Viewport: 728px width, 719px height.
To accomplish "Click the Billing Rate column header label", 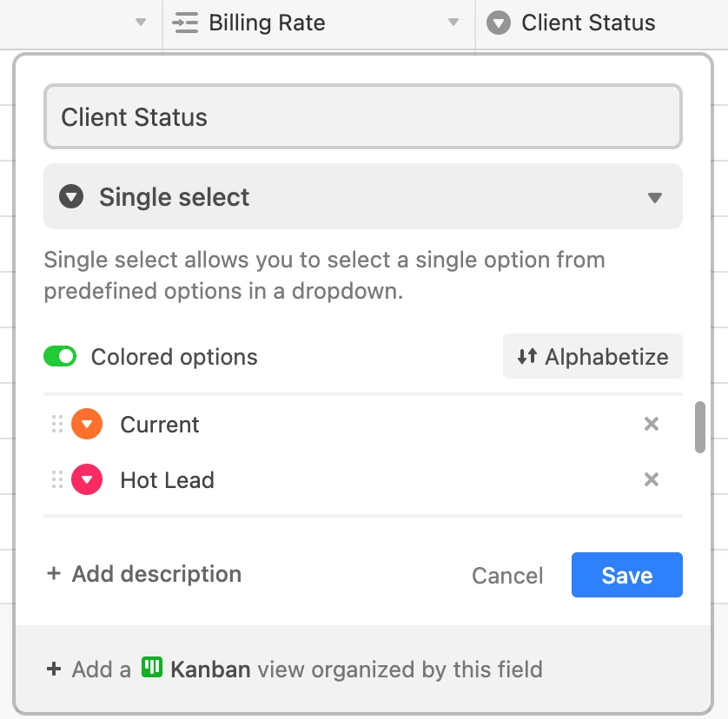I will click(267, 23).
